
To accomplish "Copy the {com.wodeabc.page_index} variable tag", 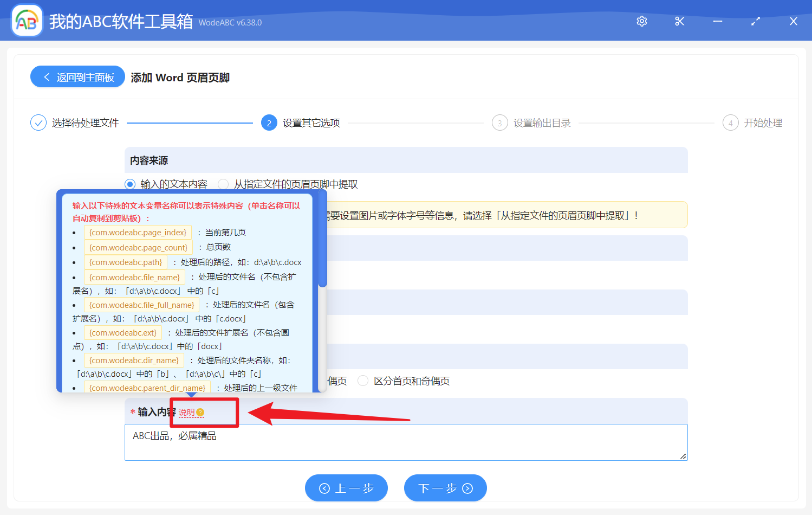I will click(138, 233).
